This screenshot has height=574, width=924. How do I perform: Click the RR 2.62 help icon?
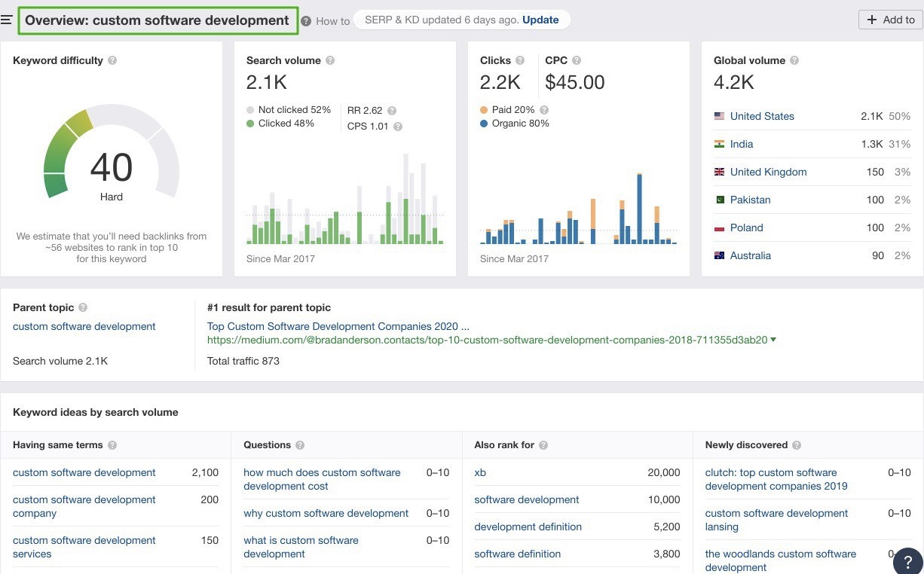(392, 111)
